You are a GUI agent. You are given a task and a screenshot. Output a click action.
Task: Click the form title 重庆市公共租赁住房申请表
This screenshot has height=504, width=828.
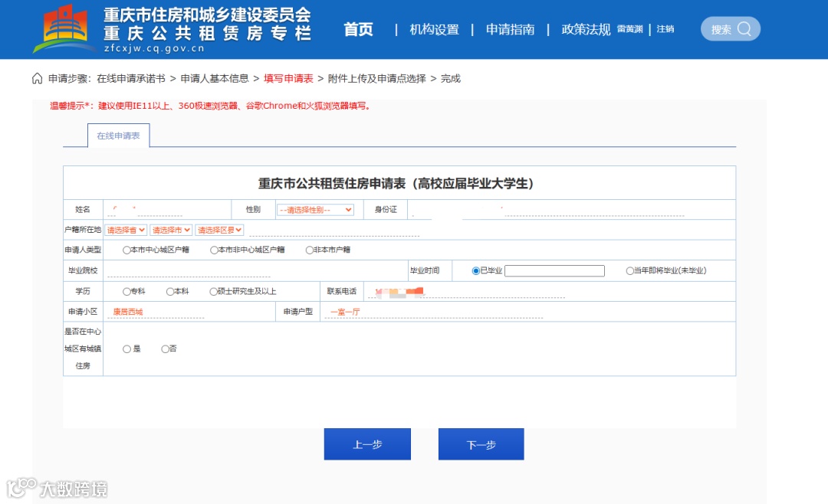click(x=396, y=184)
